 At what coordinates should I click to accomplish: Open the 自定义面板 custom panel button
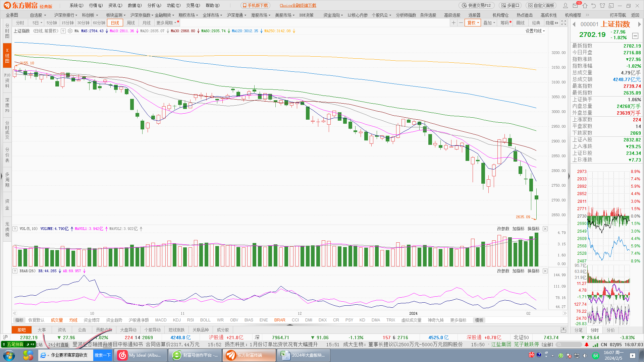(541, 5)
